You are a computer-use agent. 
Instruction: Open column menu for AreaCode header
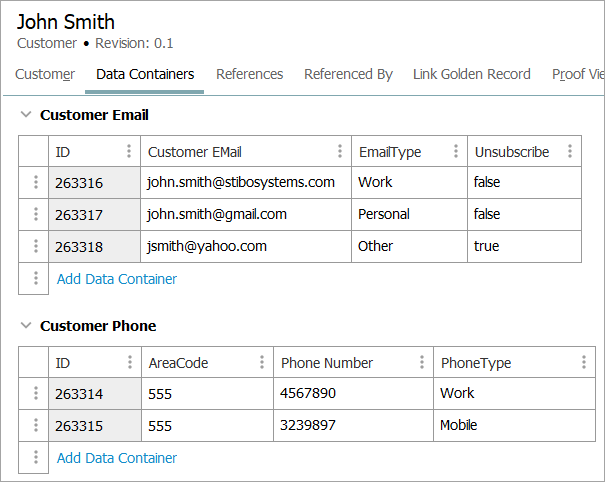tap(262, 363)
